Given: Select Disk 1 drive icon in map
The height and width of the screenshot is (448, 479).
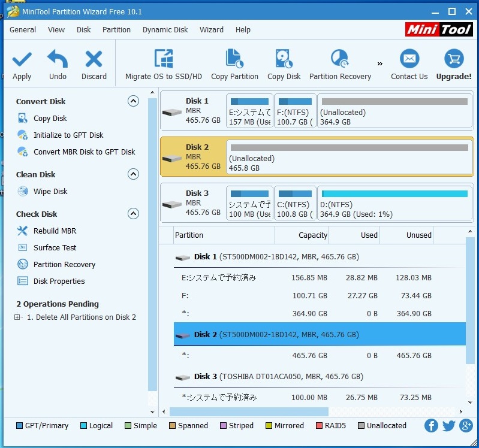Looking at the screenshot, I should 172,113.
